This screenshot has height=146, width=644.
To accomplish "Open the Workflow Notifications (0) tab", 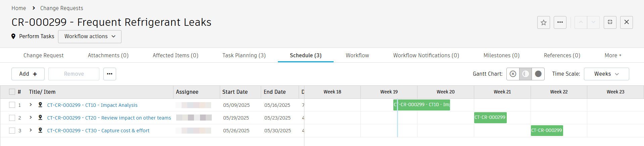I will [426, 56].
